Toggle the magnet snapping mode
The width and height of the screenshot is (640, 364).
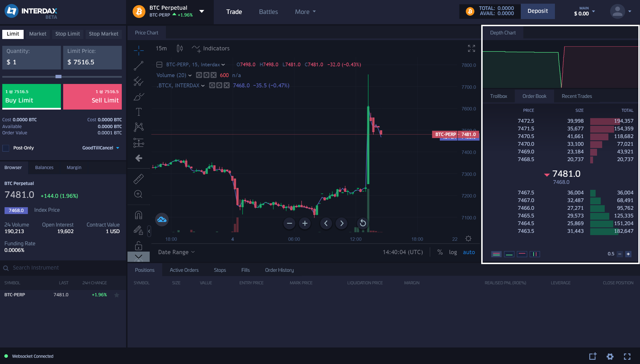coord(139,215)
